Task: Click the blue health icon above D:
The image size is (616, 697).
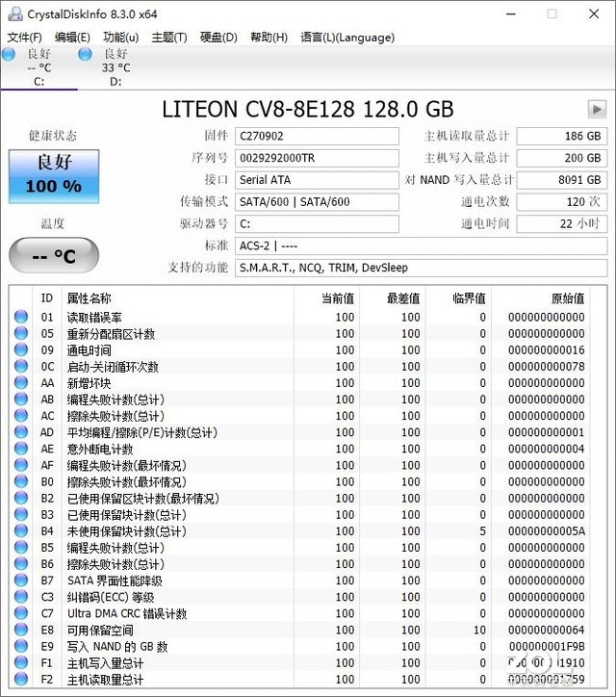Action: [85, 54]
